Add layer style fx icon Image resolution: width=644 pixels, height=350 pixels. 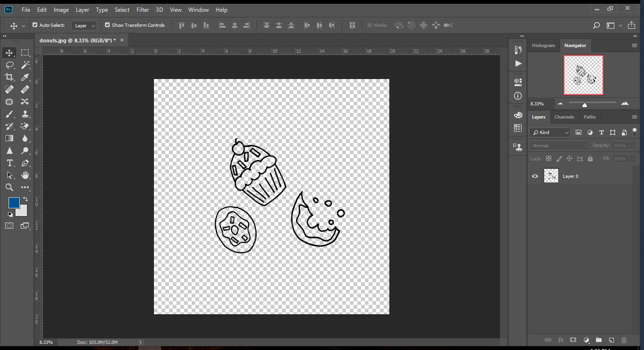pos(561,340)
